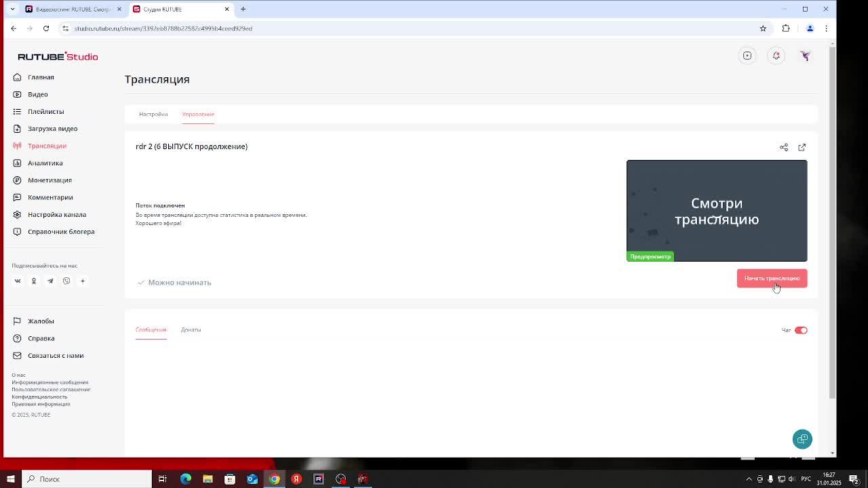Open the Справочник блогера book icon
Image resolution: width=868 pixels, height=488 pixels.
tap(17, 232)
